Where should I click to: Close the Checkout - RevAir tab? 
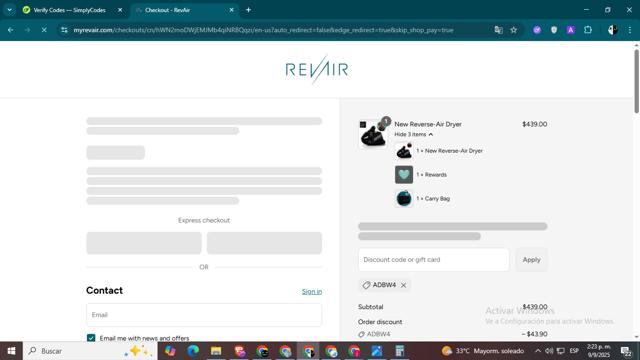pyautogui.click(x=231, y=10)
